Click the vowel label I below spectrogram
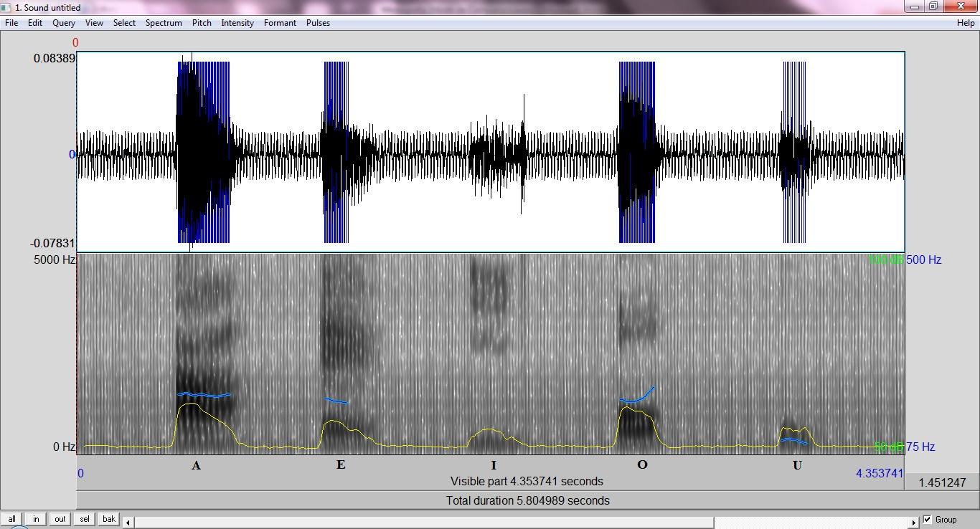 click(x=493, y=465)
